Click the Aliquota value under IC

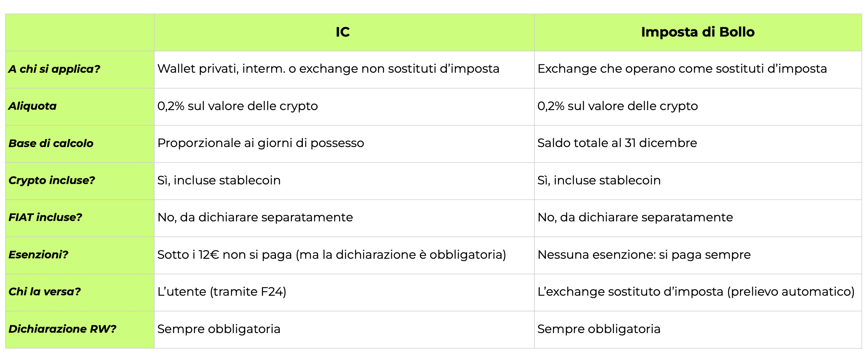238,106
